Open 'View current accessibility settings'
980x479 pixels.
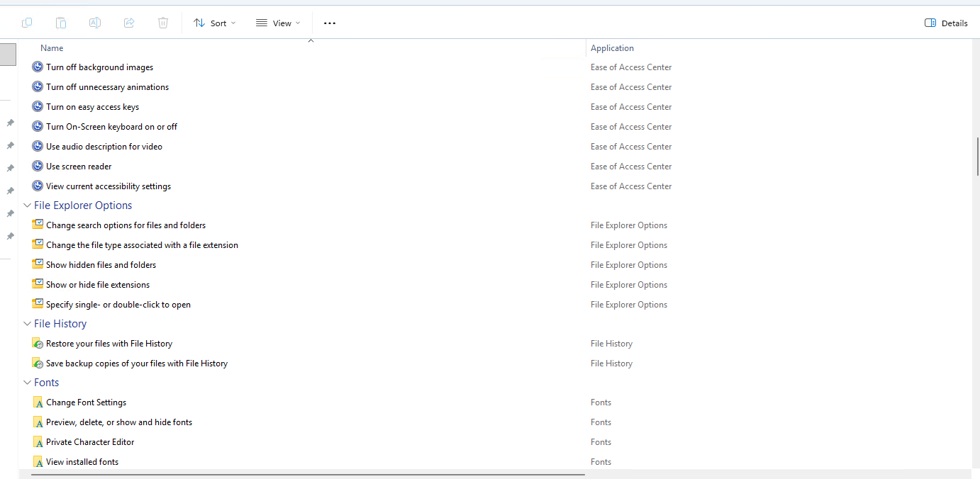(108, 186)
